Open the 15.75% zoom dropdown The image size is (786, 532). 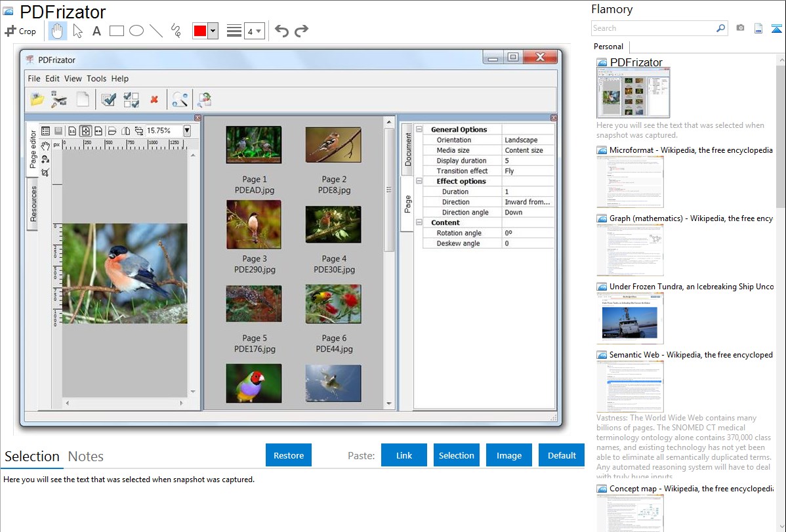(187, 131)
